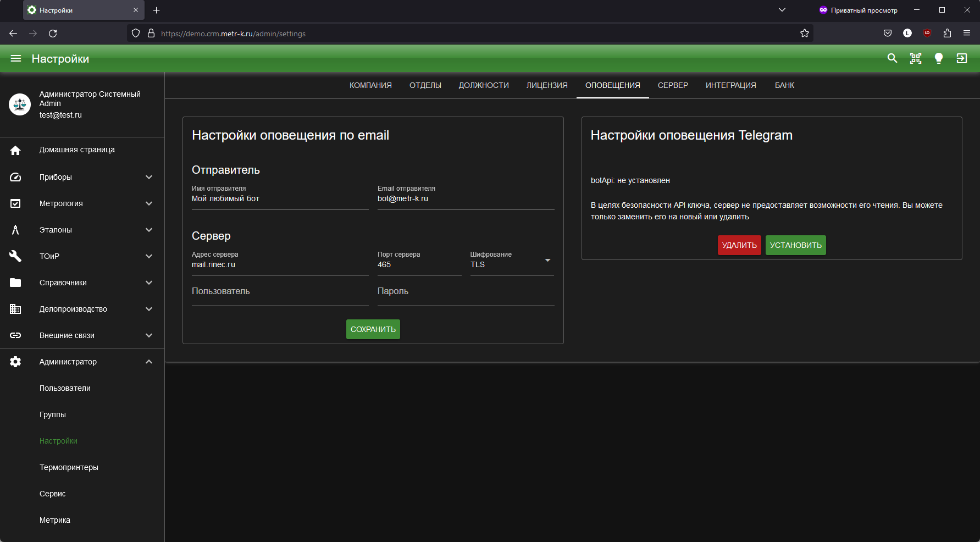Open the hamburger navigation menu
Image resolution: width=980 pixels, height=542 pixels.
tap(16, 58)
